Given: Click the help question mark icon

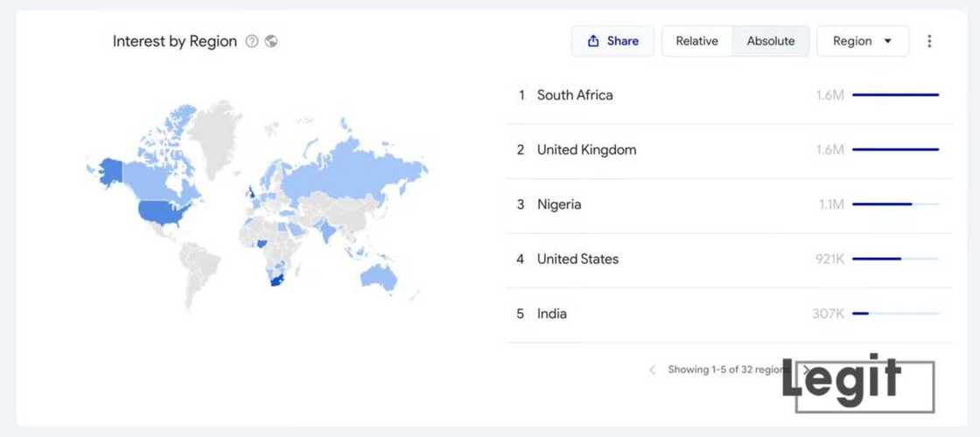Looking at the screenshot, I should [252, 41].
